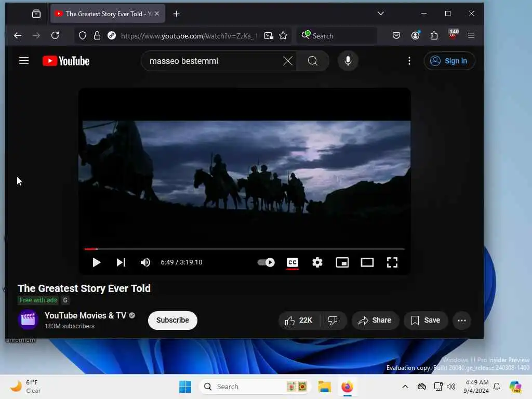Open YouTube Movies & TV channel name
Screen dimensions: 532x399
[85, 315]
